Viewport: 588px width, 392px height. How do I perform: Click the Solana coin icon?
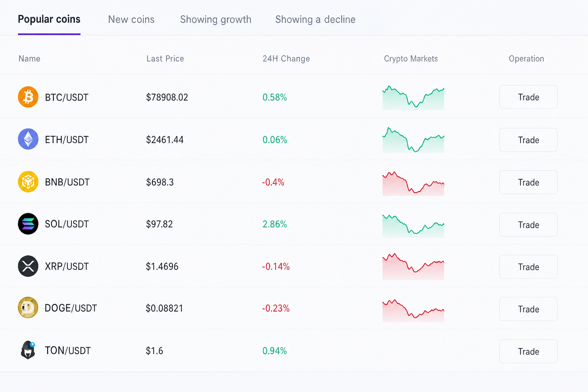[28, 224]
